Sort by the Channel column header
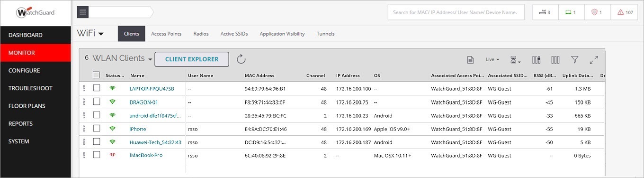 tap(315, 75)
